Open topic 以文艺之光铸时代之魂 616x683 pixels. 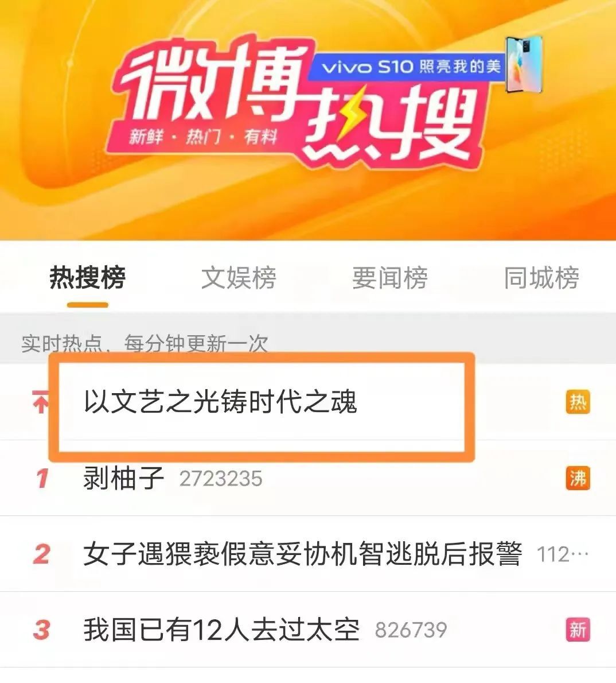[x=220, y=402]
